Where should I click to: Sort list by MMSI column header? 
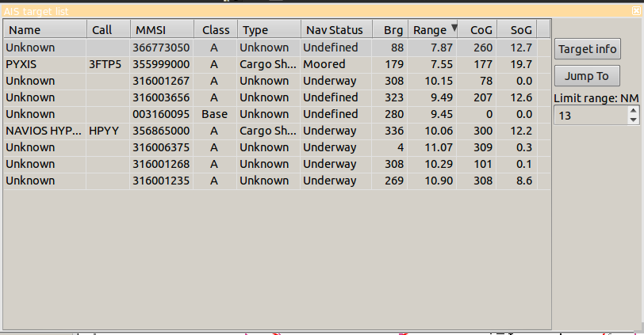tap(161, 30)
